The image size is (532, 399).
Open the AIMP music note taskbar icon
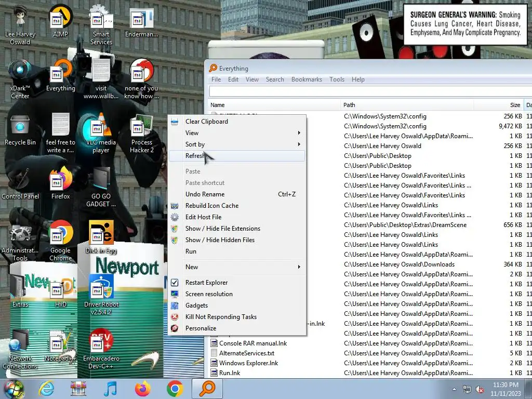pos(110,389)
